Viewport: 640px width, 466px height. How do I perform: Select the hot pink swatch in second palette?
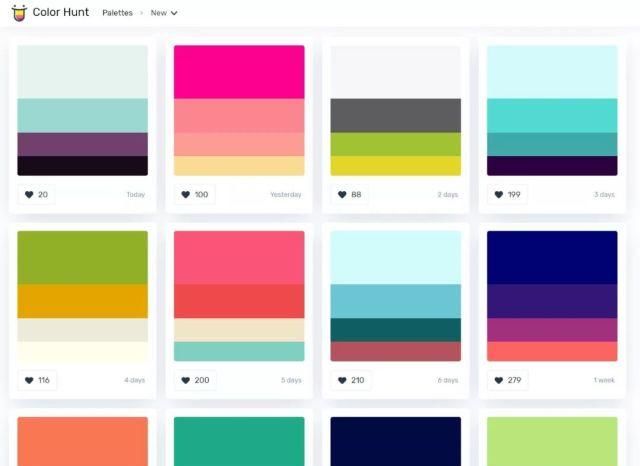[x=239, y=72]
